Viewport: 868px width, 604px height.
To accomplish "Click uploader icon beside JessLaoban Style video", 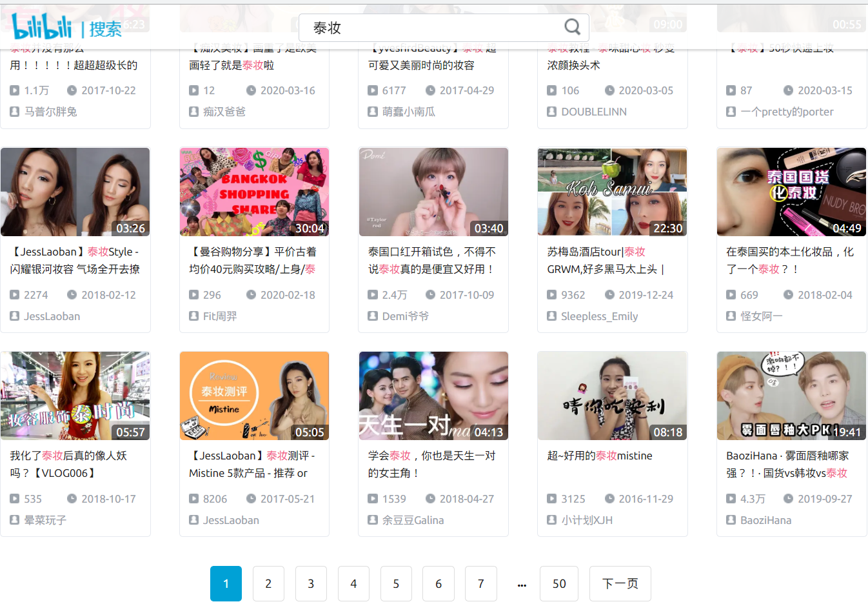I will 15,316.
